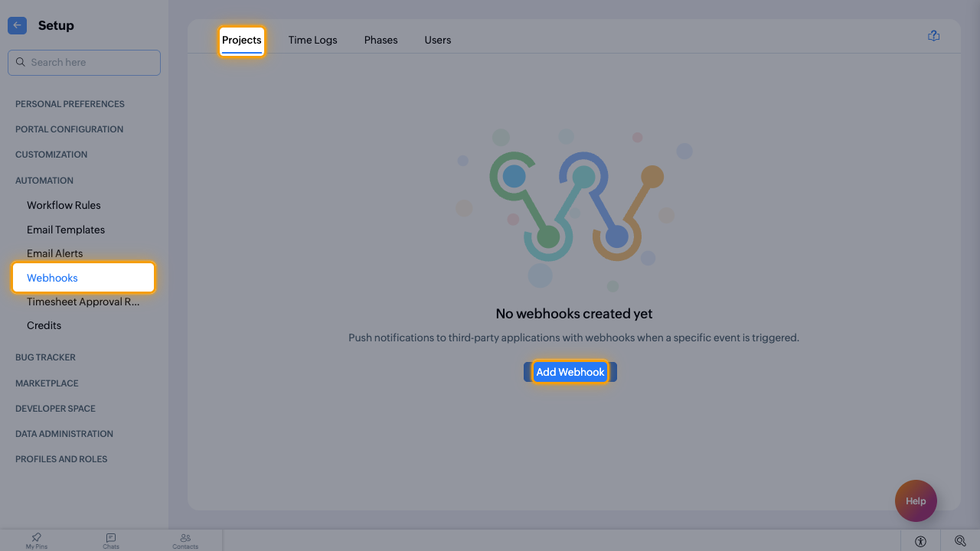Expand the Data Administration section
This screenshot has width=980, height=551.
coord(64,434)
